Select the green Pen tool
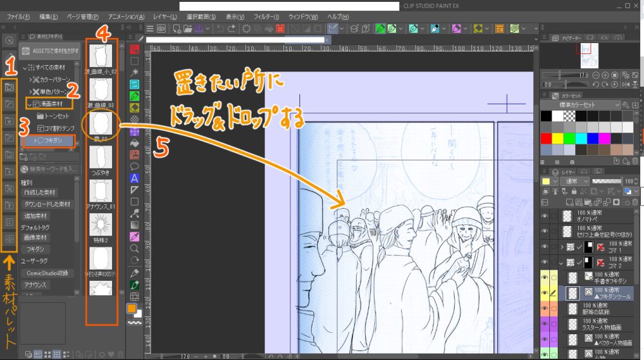644x360 pixels. pos(135,95)
